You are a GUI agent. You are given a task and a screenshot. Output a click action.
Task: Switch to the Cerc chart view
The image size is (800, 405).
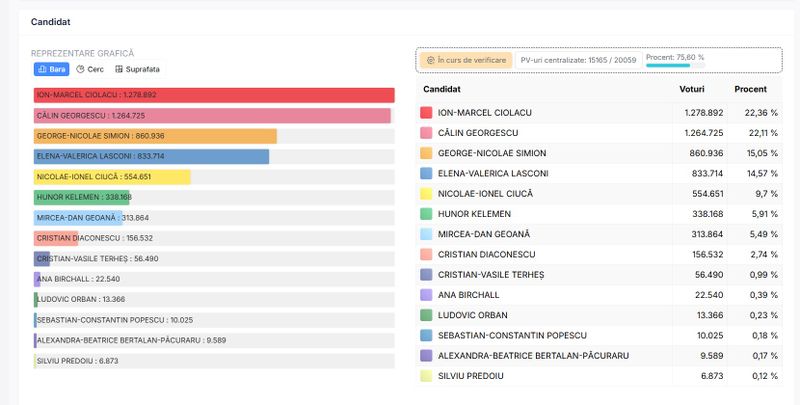click(x=90, y=69)
